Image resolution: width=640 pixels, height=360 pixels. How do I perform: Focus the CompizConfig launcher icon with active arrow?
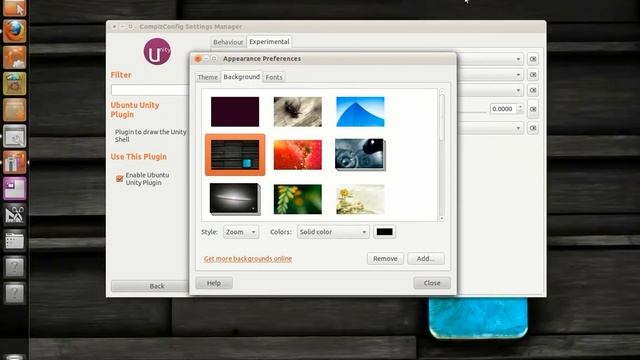15,162
